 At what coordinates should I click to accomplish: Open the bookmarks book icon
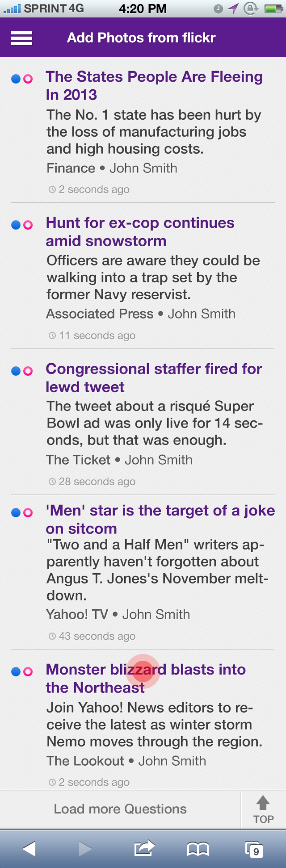[198, 849]
